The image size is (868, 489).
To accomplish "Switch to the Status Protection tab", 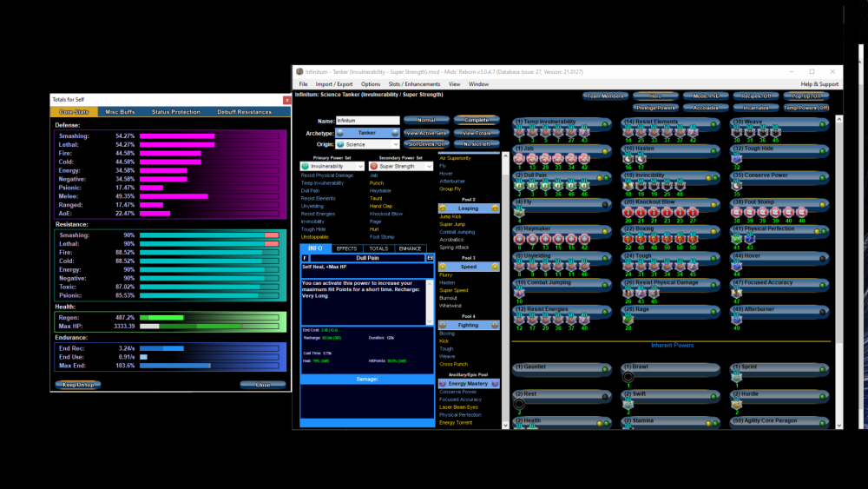I will tap(175, 112).
